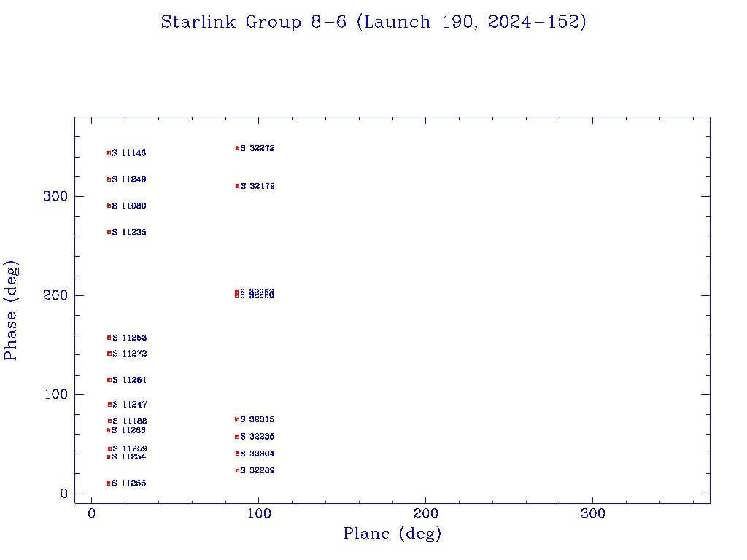
Task: Click the satellite label S 32272
Action: click(258, 148)
